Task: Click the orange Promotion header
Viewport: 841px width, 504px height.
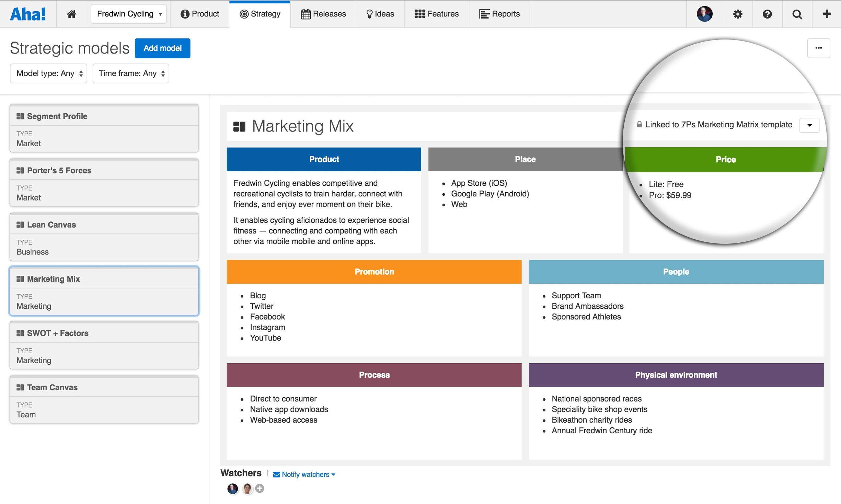Action: click(x=374, y=272)
